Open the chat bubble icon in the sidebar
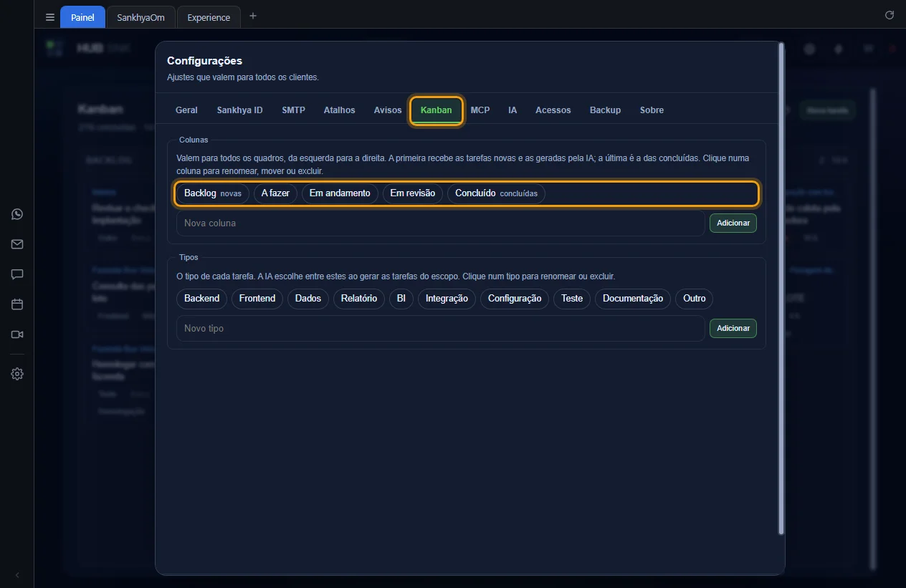This screenshot has height=588, width=906. pyautogui.click(x=17, y=274)
